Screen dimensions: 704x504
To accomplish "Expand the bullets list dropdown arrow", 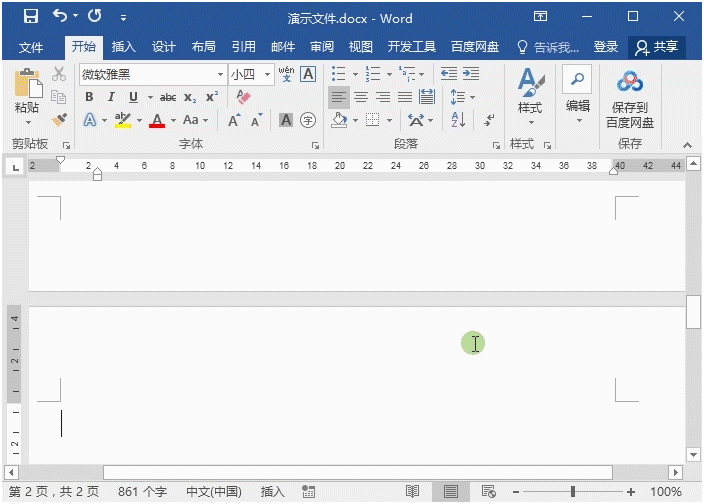I will click(355, 74).
